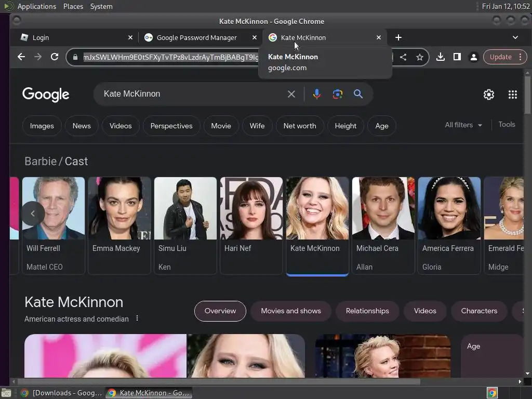This screenshot has height=399, width=532.
Task: Show previous cast members carousel arrow
Action: tap(33, 214)
